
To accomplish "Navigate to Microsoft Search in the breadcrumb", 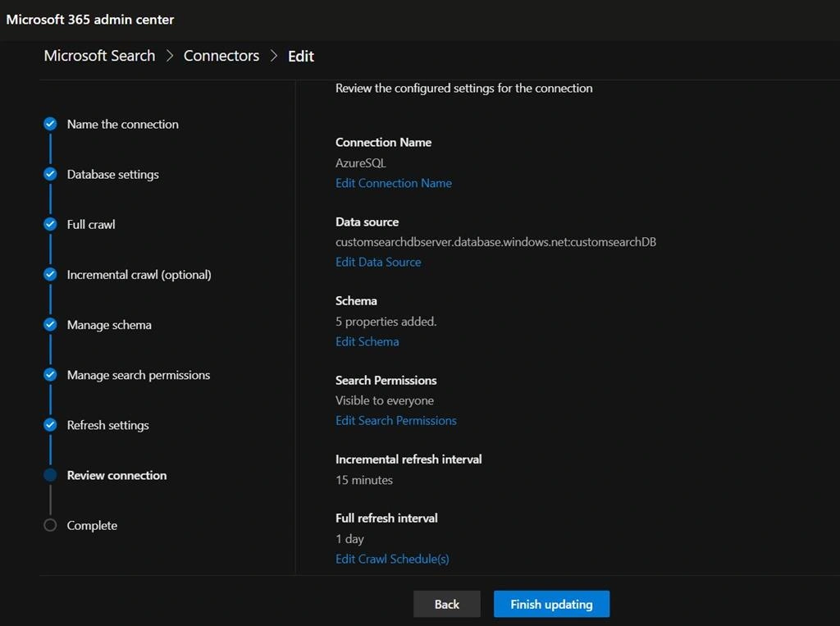I will pos(99,56).
